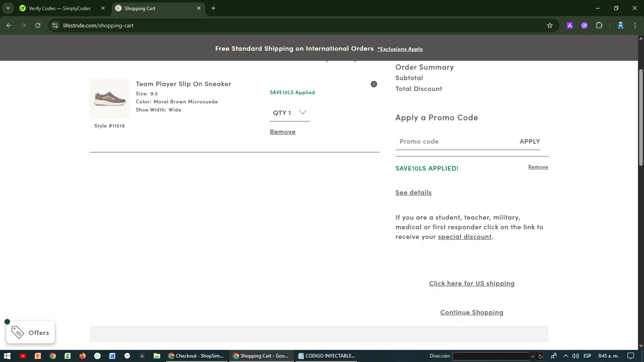Image resolution: width=644 pixels, height=362 pixels.
Task: Open the volume control in system tray
Action: (x=575, y=356)
